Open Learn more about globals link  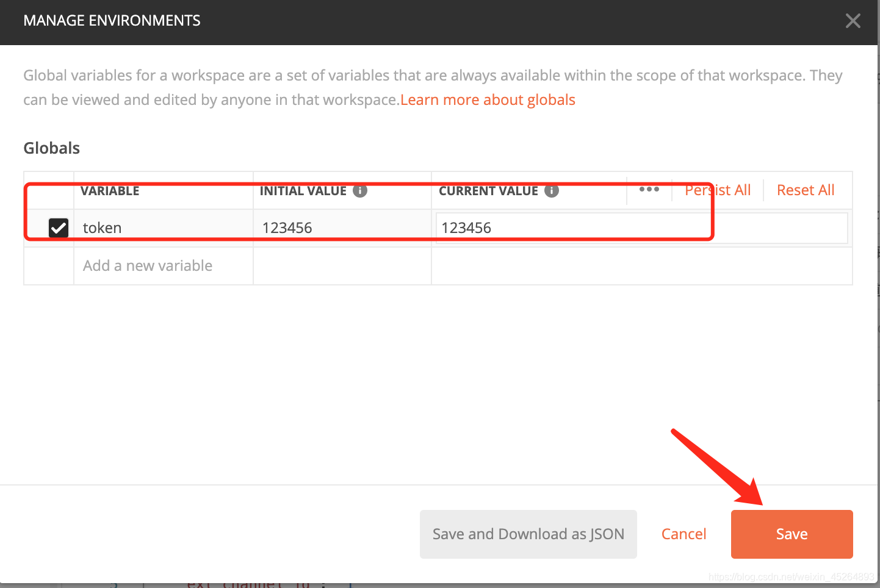pyautogui.click(x=488, y=100)
